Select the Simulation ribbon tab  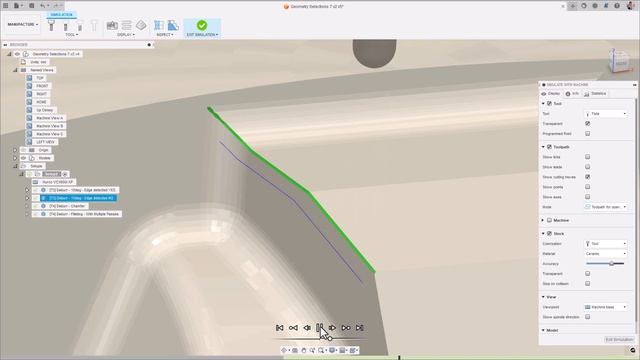(x=61, y=15)
